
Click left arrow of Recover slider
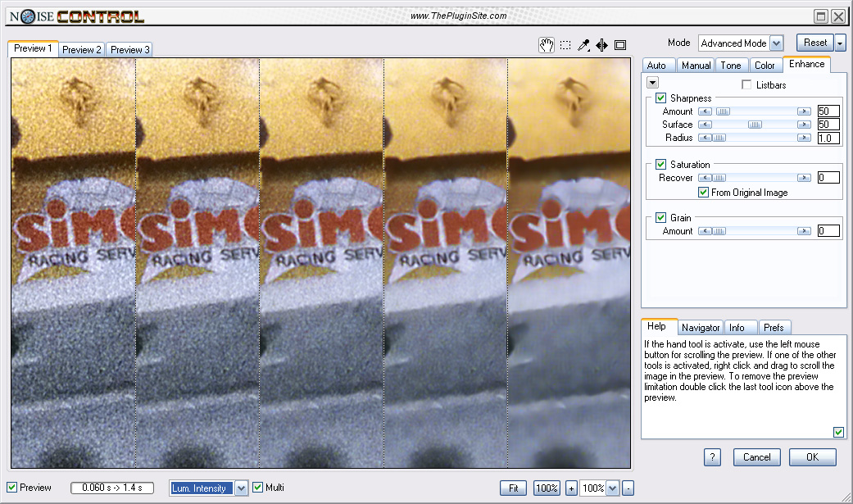[705, 178]
